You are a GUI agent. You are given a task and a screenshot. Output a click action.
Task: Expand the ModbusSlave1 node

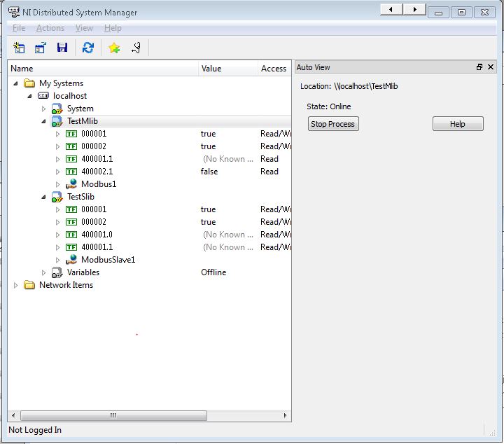click(x=58, y=260)
